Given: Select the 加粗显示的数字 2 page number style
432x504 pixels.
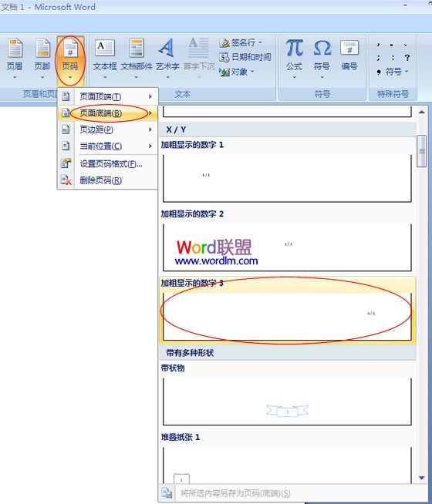Looking at the screenshot, I should coord(287,242).
